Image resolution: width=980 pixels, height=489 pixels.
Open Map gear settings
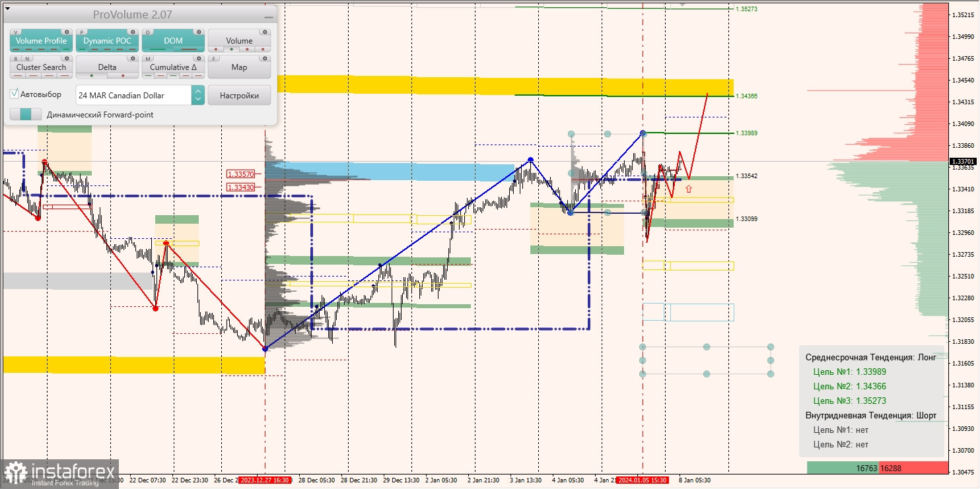pyautogui.click(x=264, y=58)
